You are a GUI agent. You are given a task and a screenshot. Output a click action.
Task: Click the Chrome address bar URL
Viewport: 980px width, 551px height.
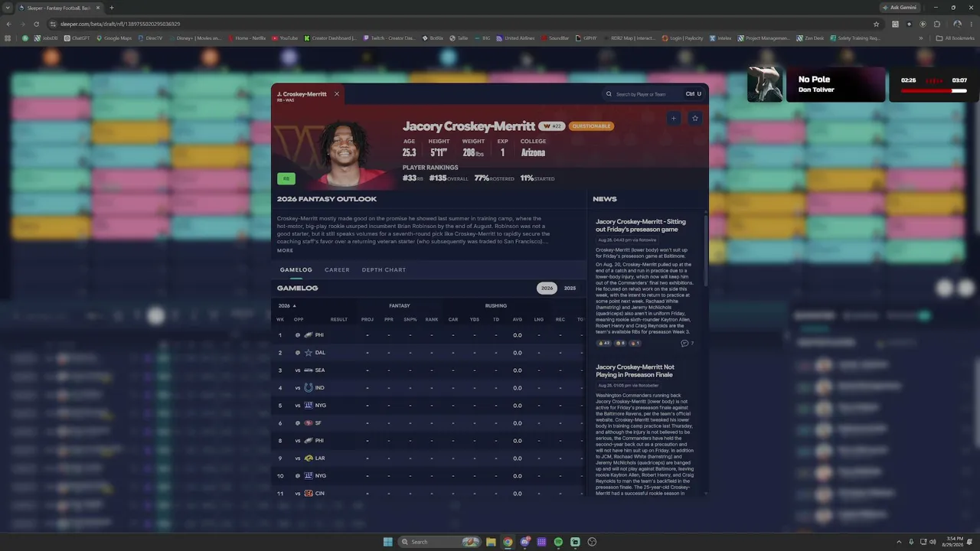[120, 24]
